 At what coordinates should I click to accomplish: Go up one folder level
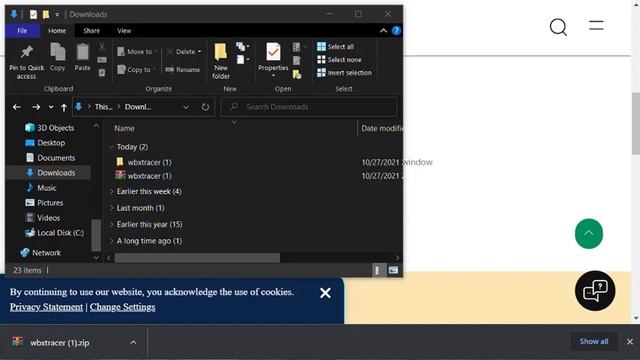[64, 107]
